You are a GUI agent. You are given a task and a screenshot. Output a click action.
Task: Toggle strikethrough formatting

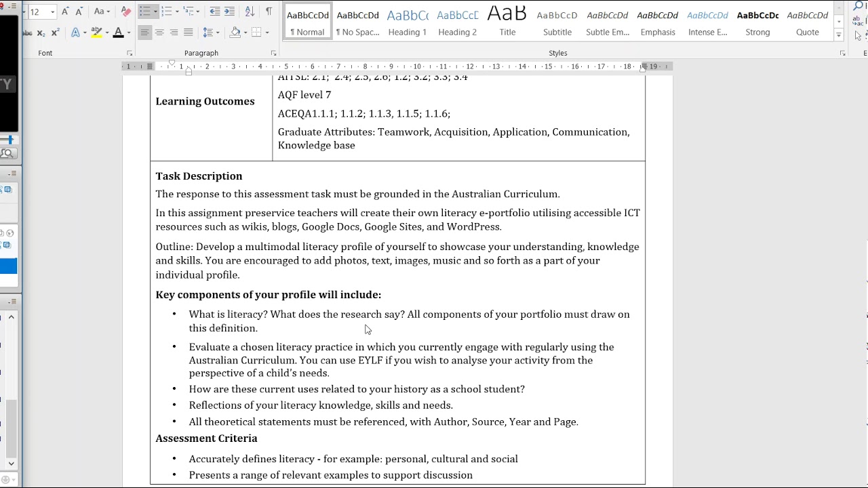click(x=26, y=33)
